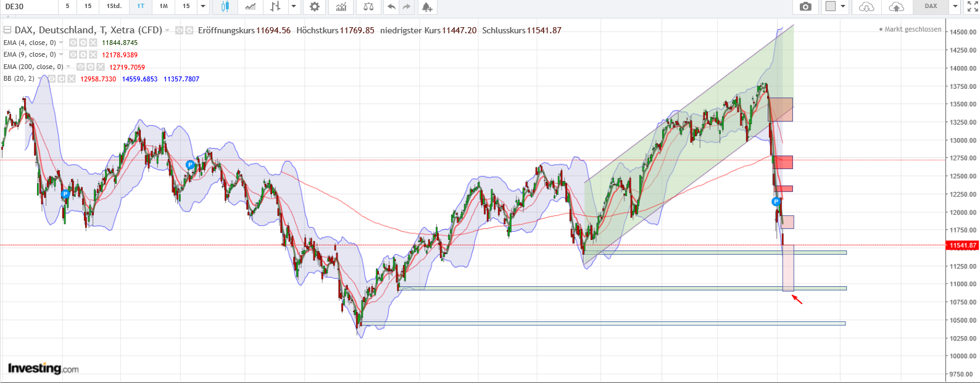Open the EMA (4, close, 0) dropdown arrow

point(61,43)
